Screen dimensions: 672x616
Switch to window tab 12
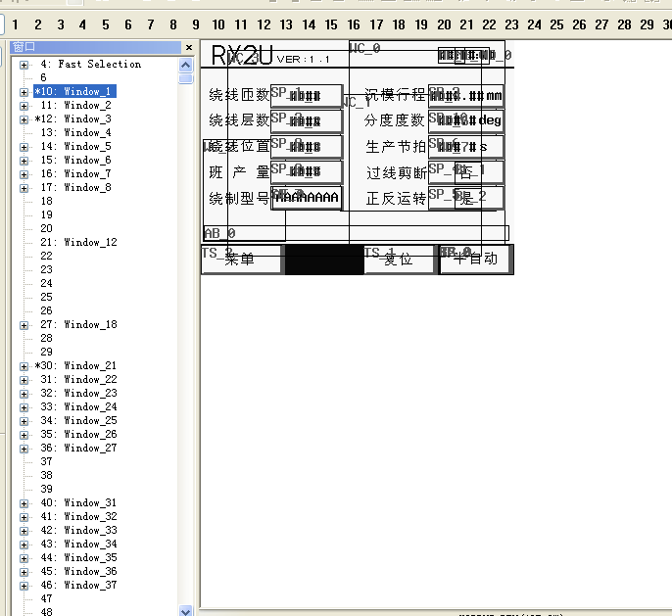(264, 24)
